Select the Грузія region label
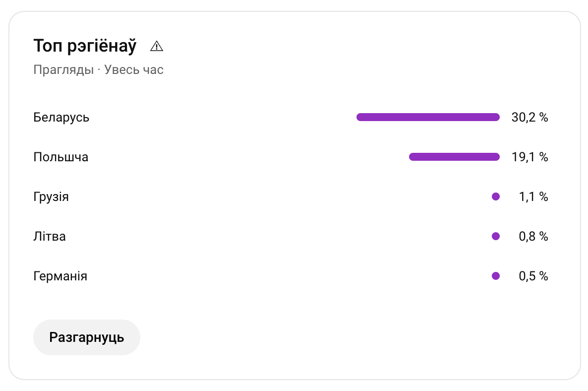Image resolution: width=588 pixels, height=391 pixels. click(x=51, y=196)
